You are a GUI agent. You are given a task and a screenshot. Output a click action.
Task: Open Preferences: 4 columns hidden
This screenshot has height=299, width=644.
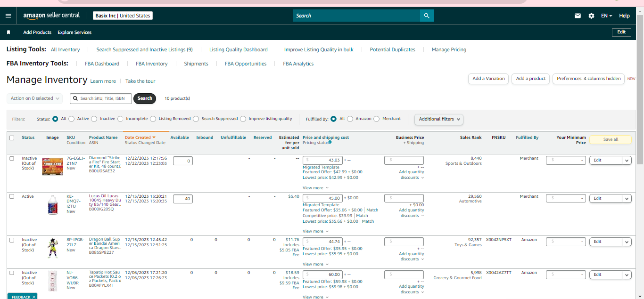[589, 79]
